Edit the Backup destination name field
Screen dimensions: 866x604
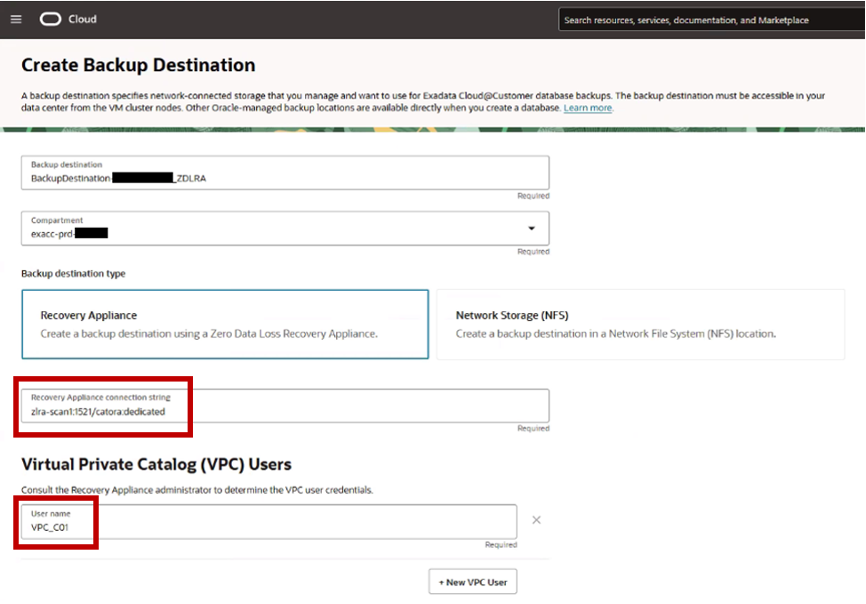pyautogui.click(x=285, y=173)
